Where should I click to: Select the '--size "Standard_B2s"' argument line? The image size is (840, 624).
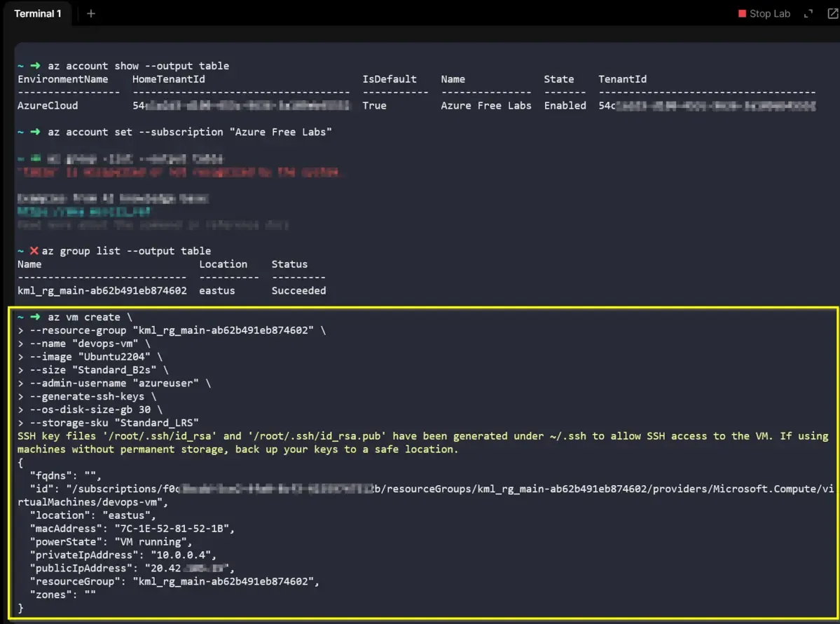pyautogui.click(x=93, y=370)
